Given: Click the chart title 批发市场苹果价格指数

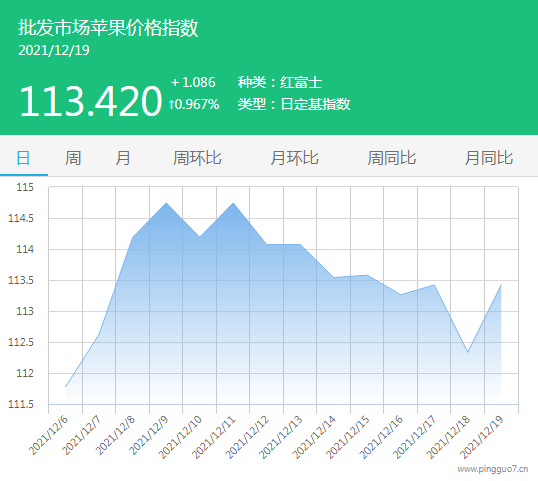Looking at the screenshot, I should point(108,27).
